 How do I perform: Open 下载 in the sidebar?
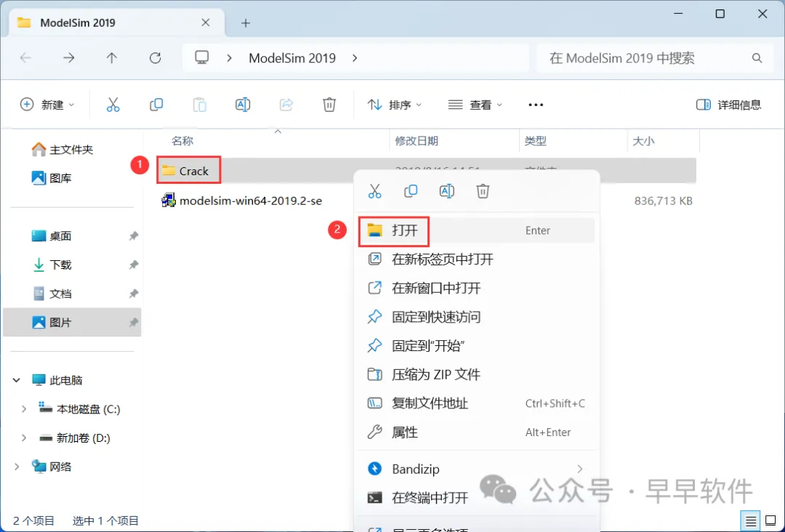[71, 265]
